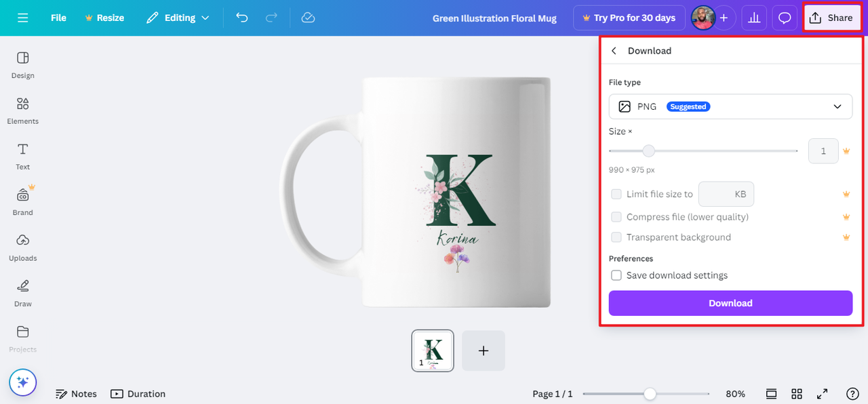The image size is (868, 404).
Task: Toggle the page thumbnails strip view icon
Action: (771, 394)
